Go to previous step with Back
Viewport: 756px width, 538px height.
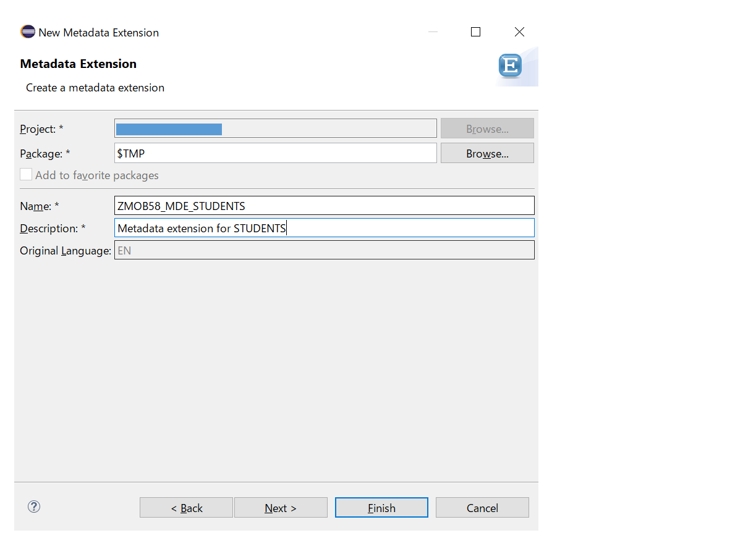(x=186, y=508)
